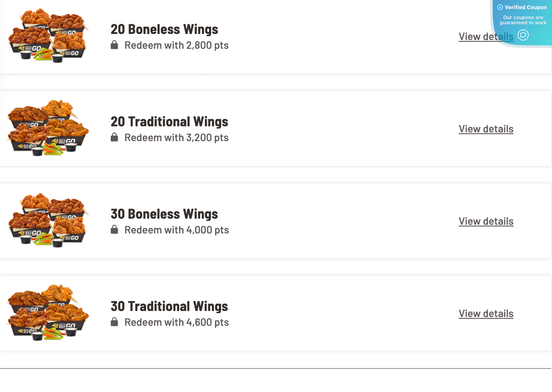This screenshot has height=392, width=552.
Task: Click the lock icon beside 20 Boneless Wings points
Action: [115, 45]
